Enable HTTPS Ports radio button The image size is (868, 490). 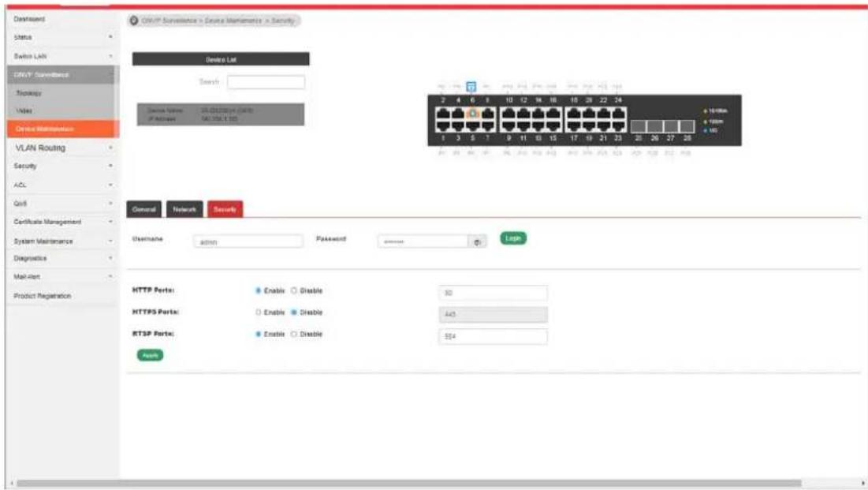(258, 312)
